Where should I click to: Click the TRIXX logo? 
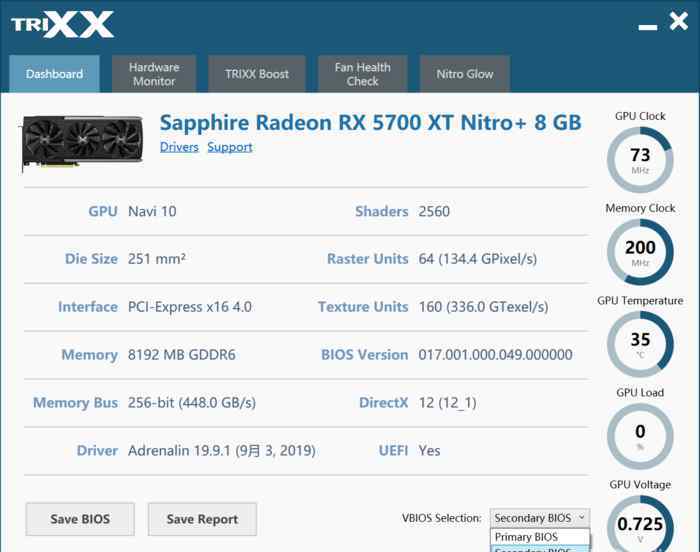[62, 24]
